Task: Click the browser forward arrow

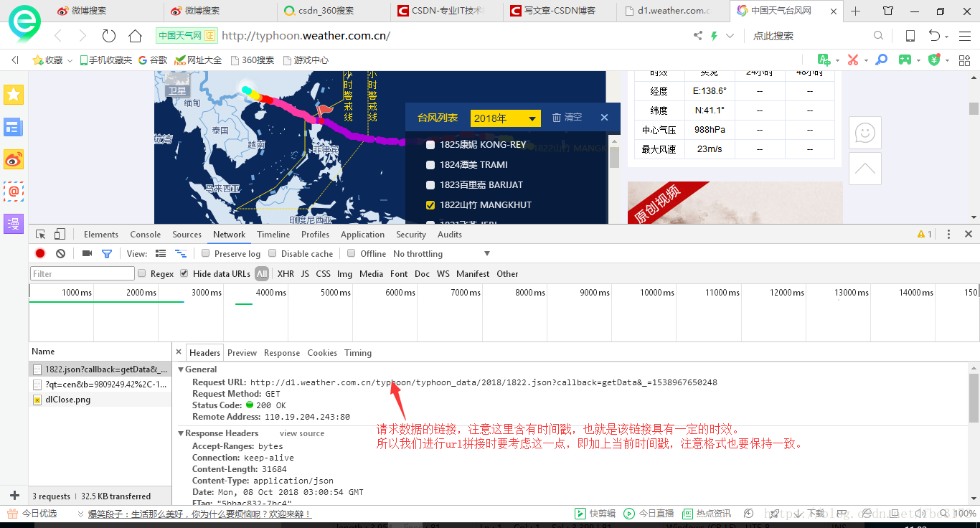Action: coord(83,36)
